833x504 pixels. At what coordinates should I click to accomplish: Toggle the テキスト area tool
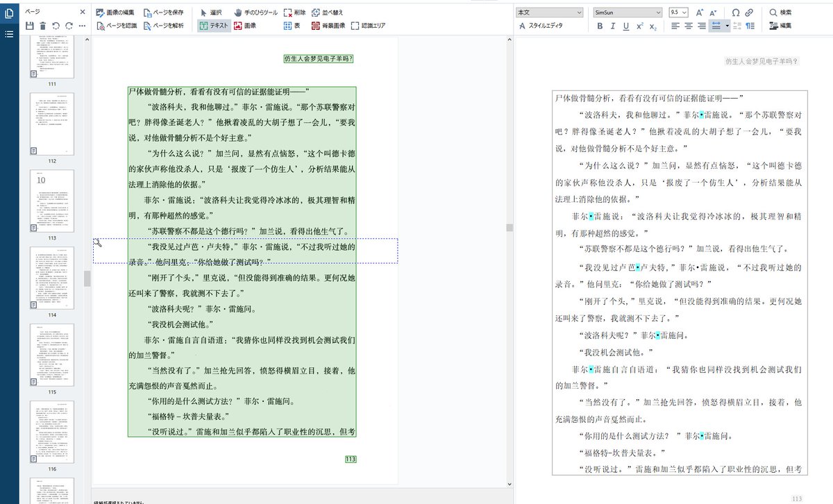pyautogui.click(x=213, y=26)
